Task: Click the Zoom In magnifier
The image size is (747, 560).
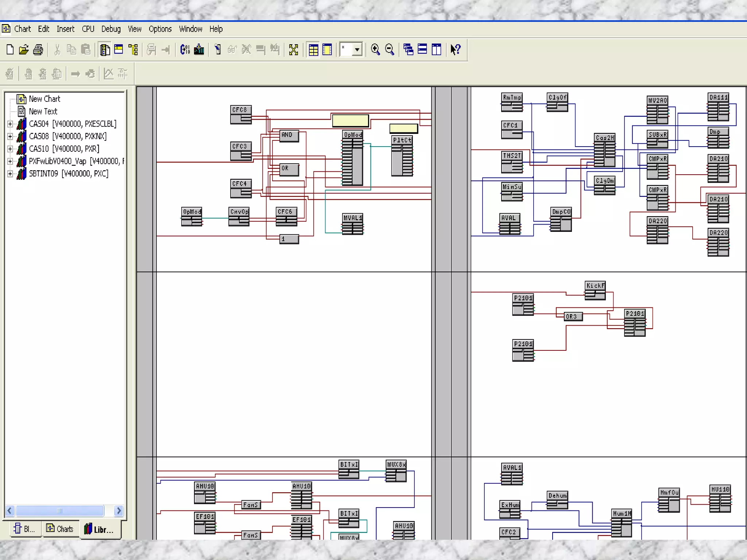Action: pyautogui.click(x=375, y=50)
